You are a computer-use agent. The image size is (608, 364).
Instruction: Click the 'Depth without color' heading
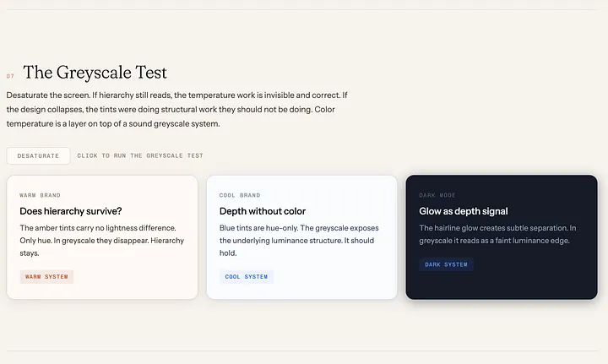pos(263,211)
